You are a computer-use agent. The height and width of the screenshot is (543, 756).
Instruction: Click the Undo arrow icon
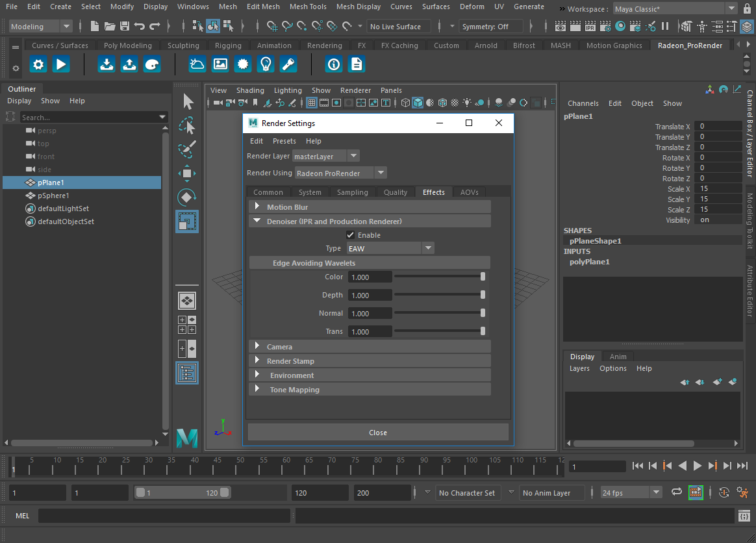coord(140,26)
